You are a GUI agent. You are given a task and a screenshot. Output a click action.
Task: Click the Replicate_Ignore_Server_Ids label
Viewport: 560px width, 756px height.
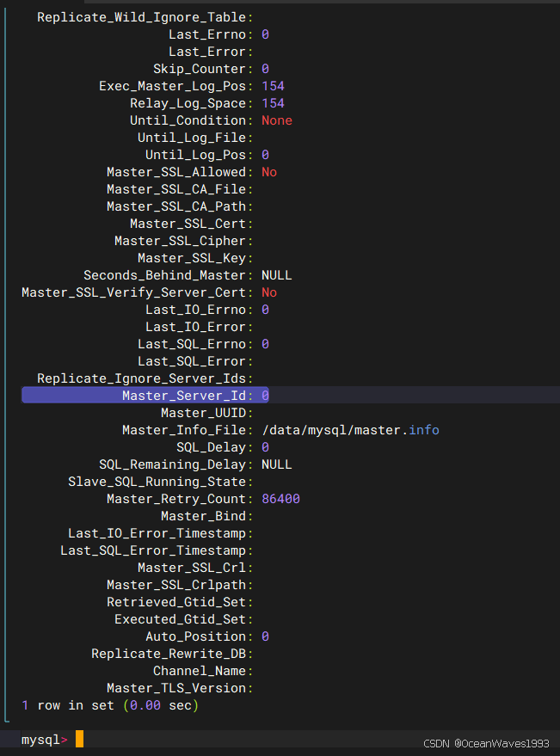[142, 378]
